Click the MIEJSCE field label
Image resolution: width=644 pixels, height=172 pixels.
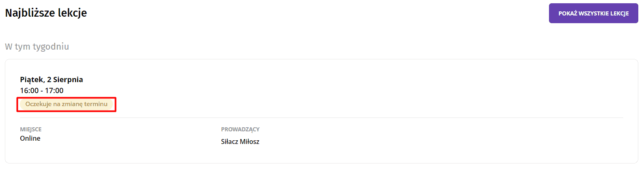[31, 129]
